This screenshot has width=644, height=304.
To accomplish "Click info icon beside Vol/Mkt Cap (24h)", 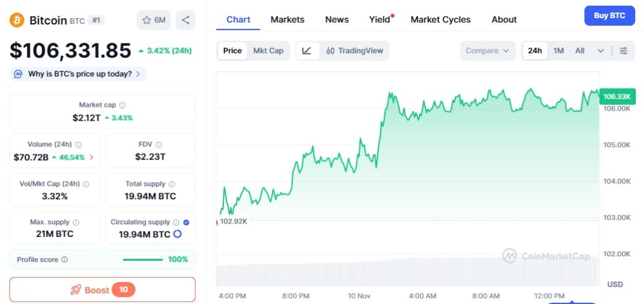I will coord(86,184).
